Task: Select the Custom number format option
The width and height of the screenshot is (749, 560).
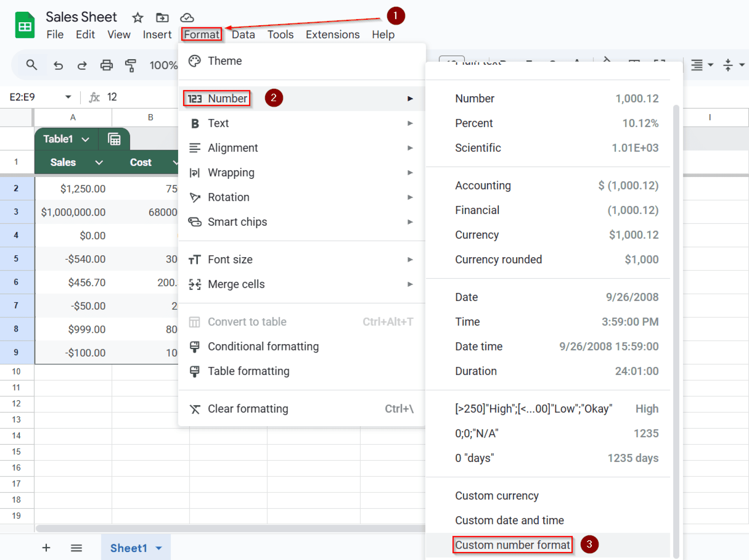Action: (x=512, y=544)
